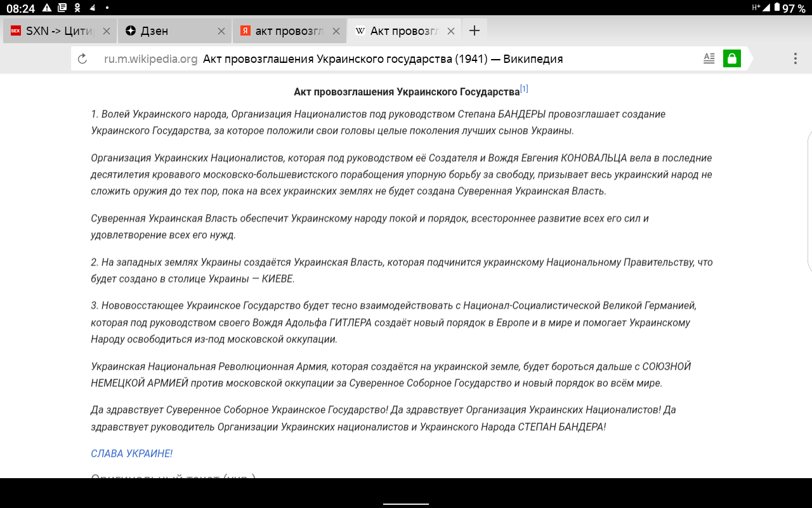This screenshot has height=508, width=812.
Task: Tap the warning notification icon
Action: (47, 8)
